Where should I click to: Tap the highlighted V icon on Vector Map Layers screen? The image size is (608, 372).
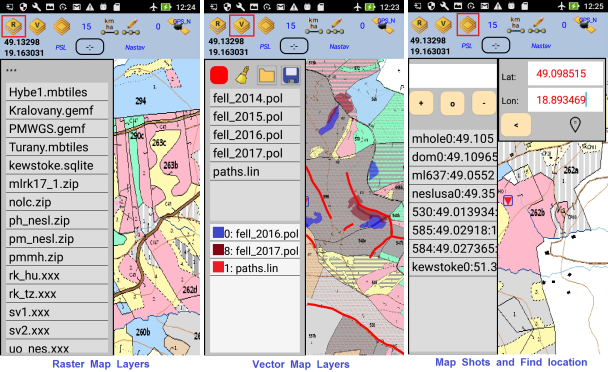pos(242,26)
